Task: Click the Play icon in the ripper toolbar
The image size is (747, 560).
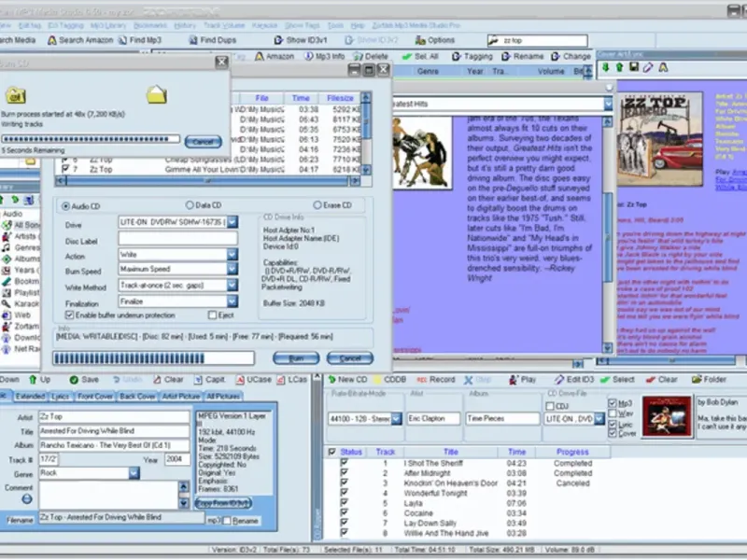Action: tap(513, 380)
